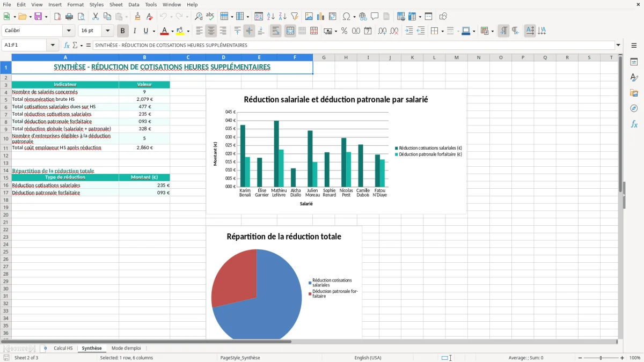This screenshot has height=362, width=644.
Task: Toggle Align Right
Action: coord(223,31)
